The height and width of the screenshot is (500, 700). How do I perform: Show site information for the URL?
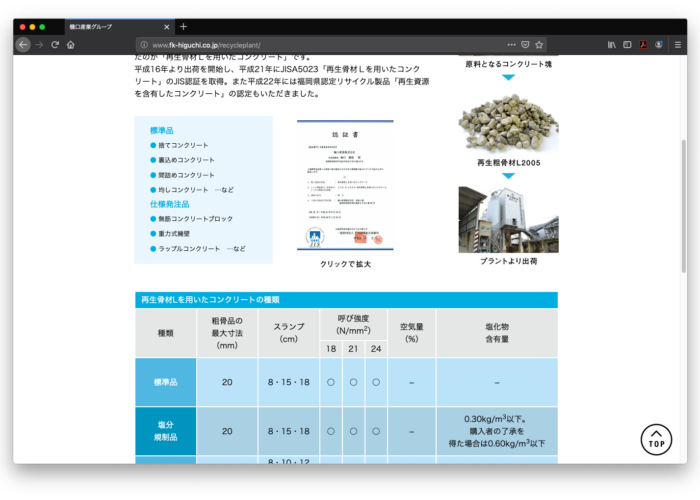(144, 45)
